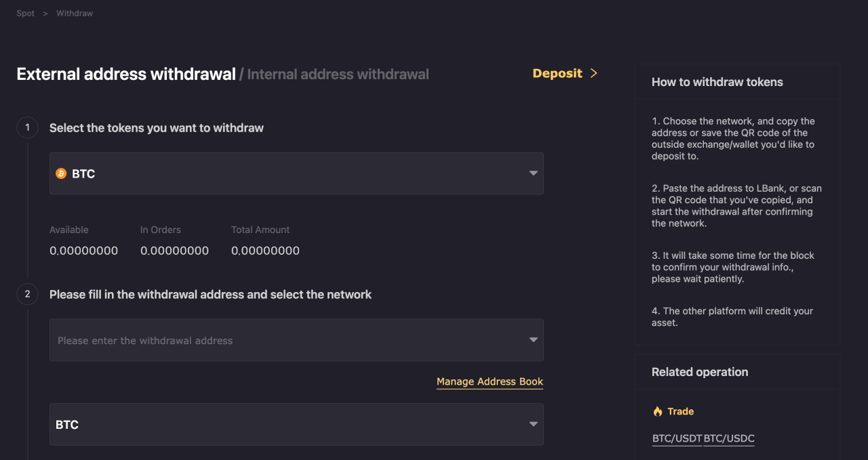The height and width of the screenshot is (460, 868).
Task: Click the flame icon beside Trade
Action: 657,411
